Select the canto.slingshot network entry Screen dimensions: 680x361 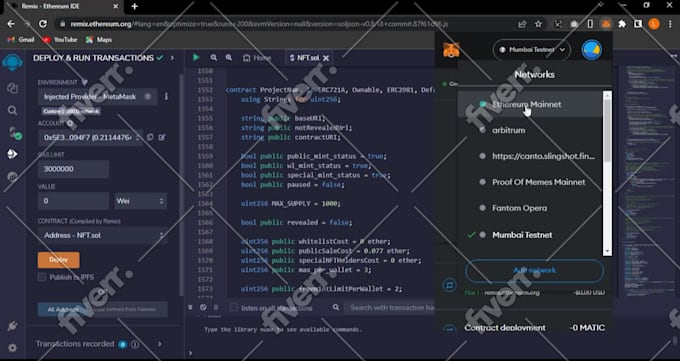coord(530,156)
